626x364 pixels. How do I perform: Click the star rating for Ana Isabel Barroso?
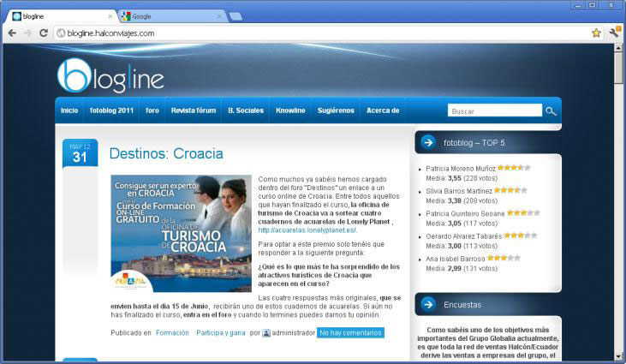pyautogui.click(x=504, y=258)
